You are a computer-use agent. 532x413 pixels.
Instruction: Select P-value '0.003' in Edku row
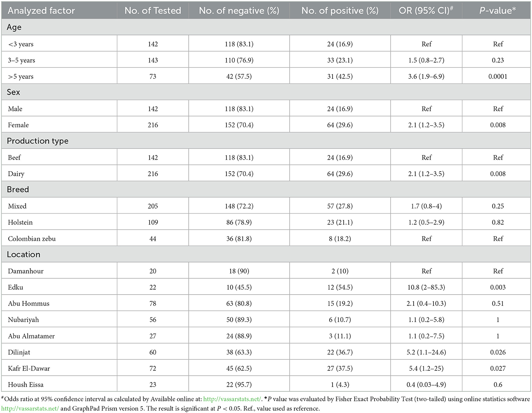click(498, 287)
